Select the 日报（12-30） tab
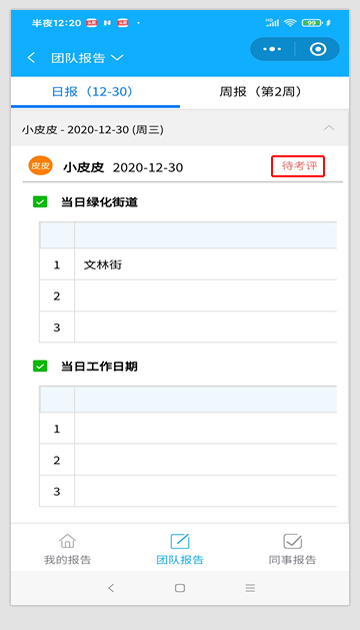 (92, 92)
